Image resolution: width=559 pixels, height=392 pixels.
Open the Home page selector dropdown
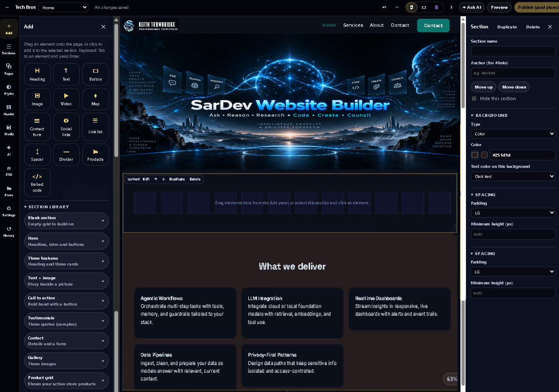point(63,8)
